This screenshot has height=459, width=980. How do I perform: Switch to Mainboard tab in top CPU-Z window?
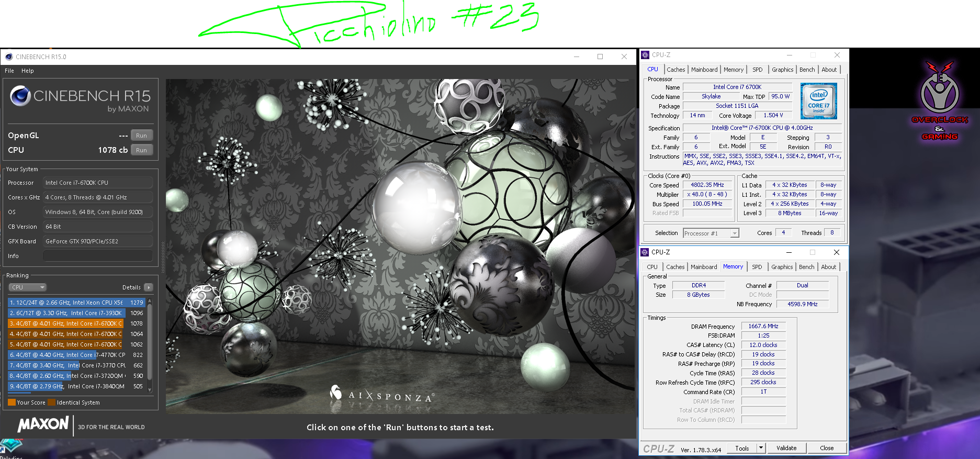coord(704,70)
